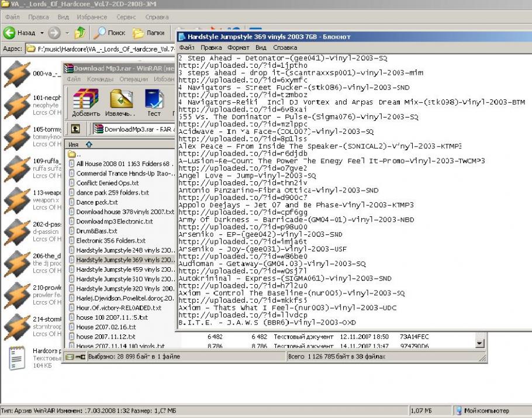Select 'Drum&Bass.txt' in WinRAR list
The image size is (532, 418).
tap(93, 231)
